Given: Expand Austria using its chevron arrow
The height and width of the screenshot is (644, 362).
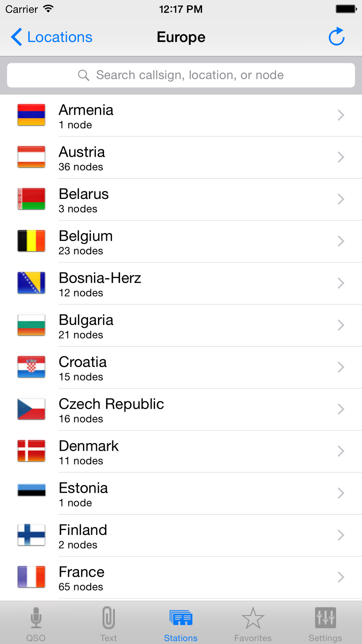Looking at the screenshot, I should pyautogui.click(x=341, y=157).
